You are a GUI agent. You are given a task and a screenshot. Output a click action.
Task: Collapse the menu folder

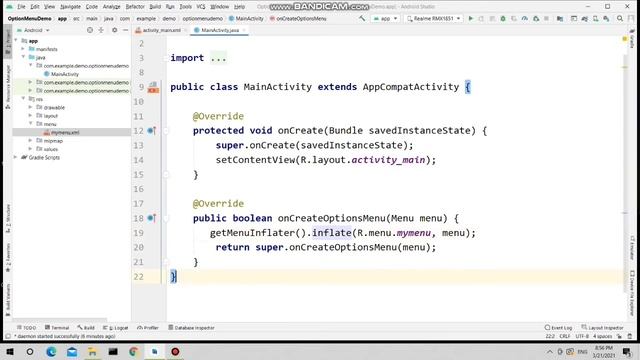point(31,124)
